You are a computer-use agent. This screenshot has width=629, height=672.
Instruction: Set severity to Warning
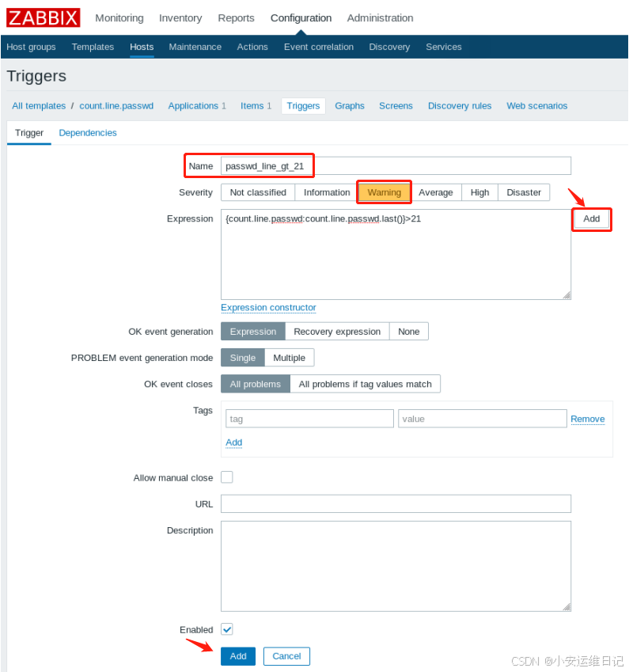(385, 192)
